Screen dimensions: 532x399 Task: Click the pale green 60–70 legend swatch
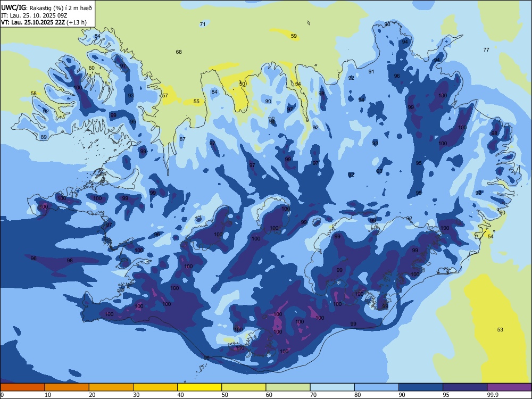(288, 387)
